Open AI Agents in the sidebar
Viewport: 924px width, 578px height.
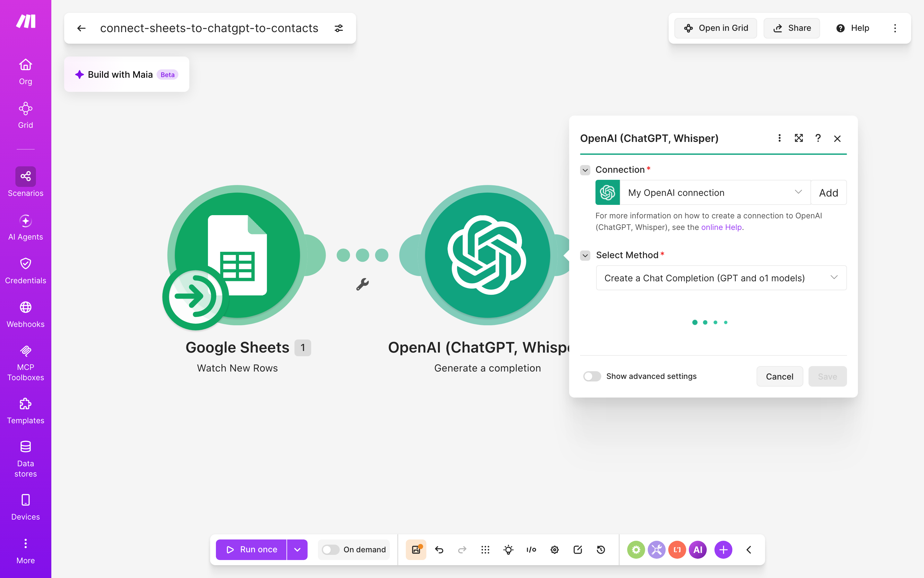tap(26, 227)
